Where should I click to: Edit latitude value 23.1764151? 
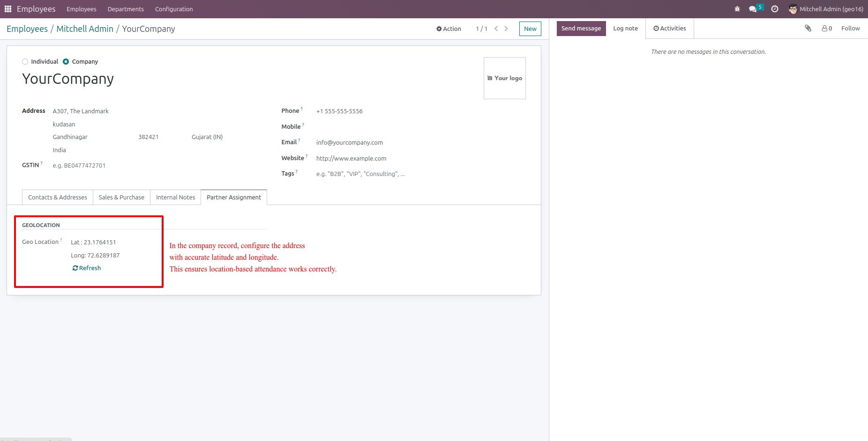click(100, 243)
